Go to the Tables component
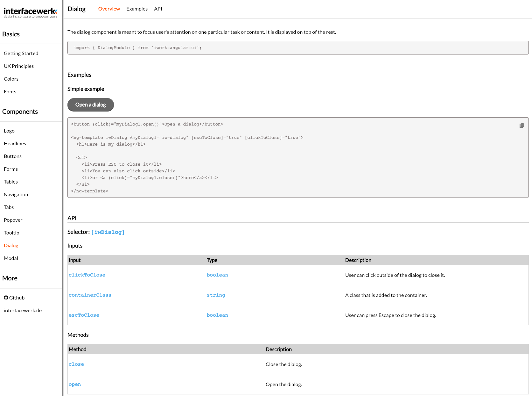The width and height of the screenshot is (532, 396). [x=11, y=182]
